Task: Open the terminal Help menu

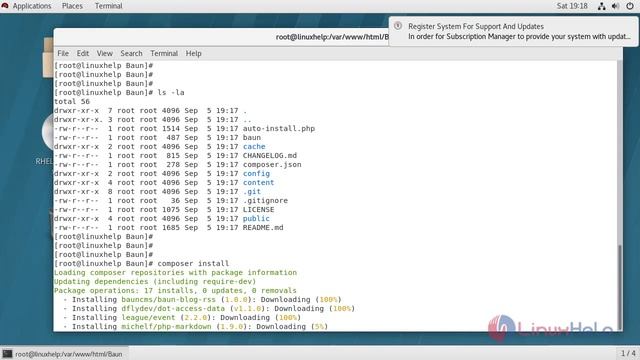Action: tap(193, 53)
